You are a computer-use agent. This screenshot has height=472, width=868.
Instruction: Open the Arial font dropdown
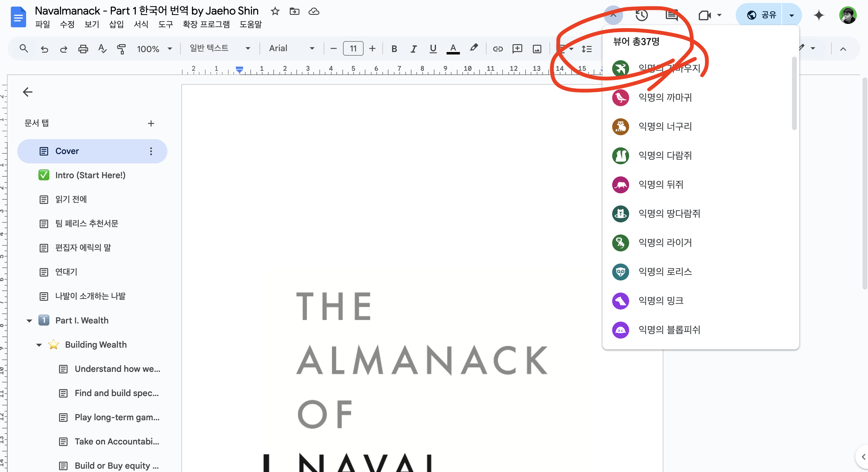[x=292, y=48]
